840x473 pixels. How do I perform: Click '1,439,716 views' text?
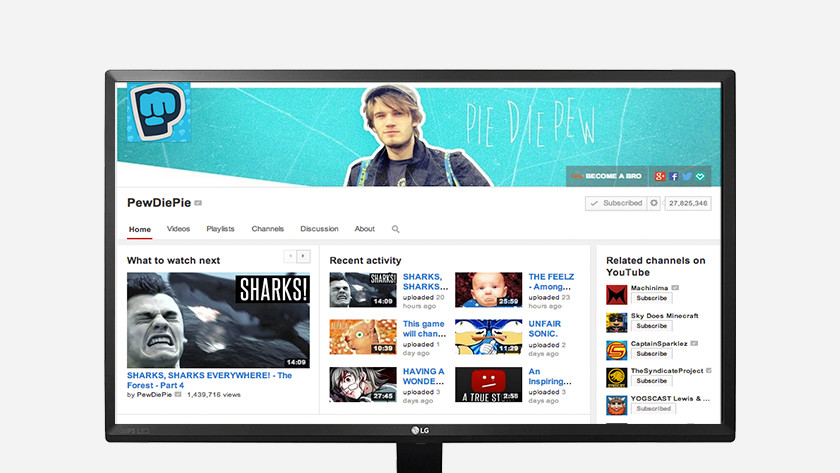point(214,395)
